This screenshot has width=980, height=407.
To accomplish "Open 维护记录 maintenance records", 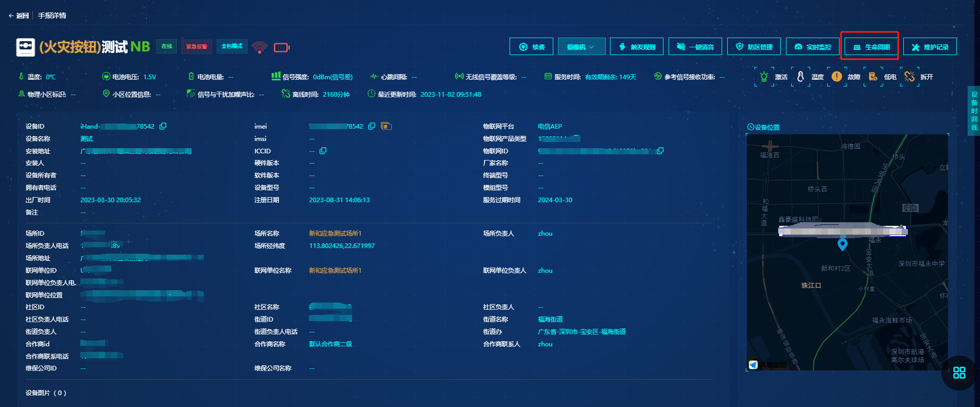I will (x=930, y=47).
